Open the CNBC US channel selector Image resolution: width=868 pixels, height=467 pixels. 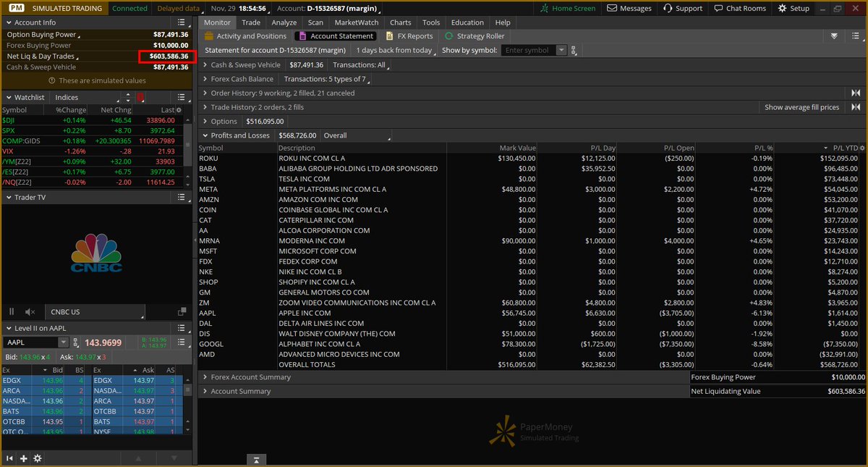point(94,312)
